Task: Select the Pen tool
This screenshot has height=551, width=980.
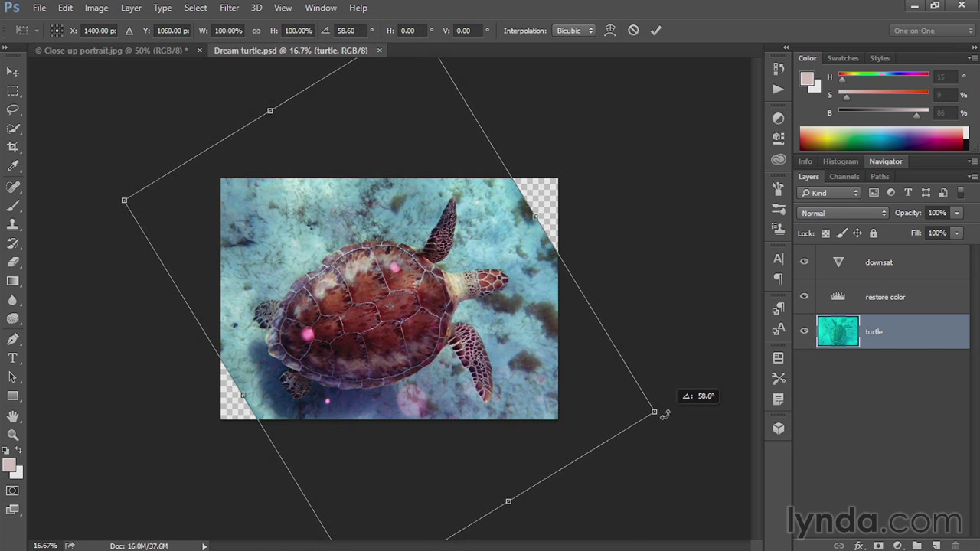Action: 13,339
